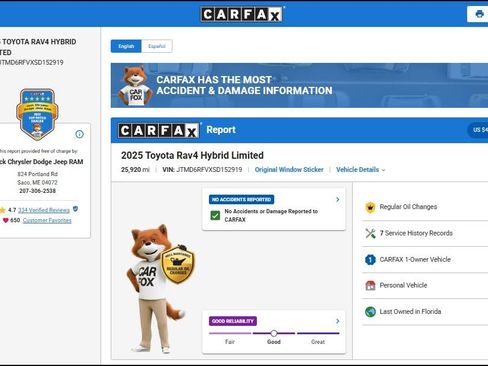Image resolution: width=488 pixels, height=366 pixels.
Task: Click the print icon button
Action: [479, 14]
